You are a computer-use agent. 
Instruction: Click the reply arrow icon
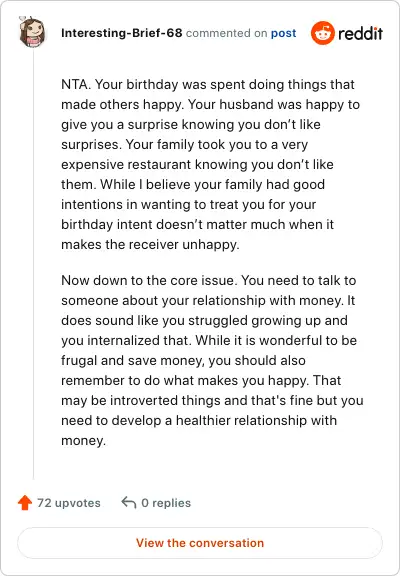tap(129, 502)
